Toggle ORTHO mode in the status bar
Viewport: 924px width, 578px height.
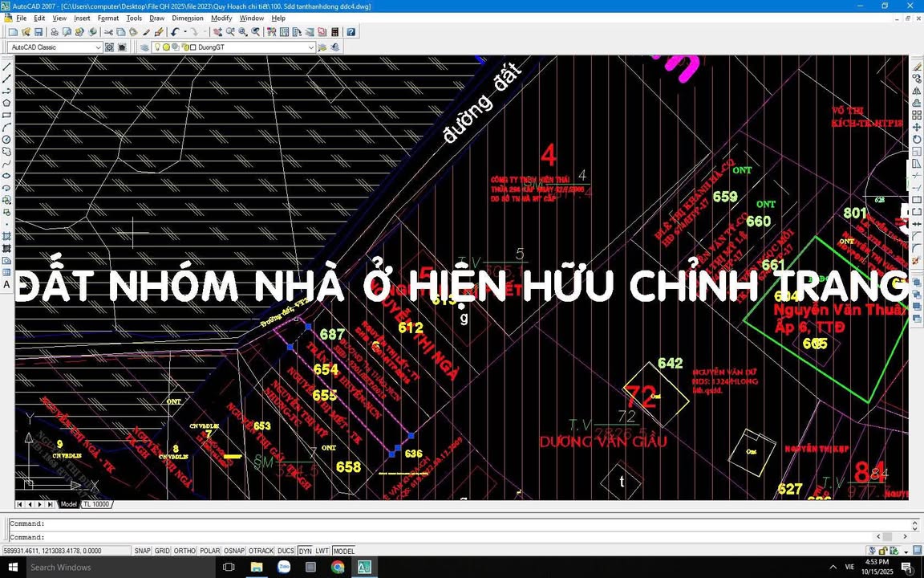pyautogui.click(x=184, y=551)
